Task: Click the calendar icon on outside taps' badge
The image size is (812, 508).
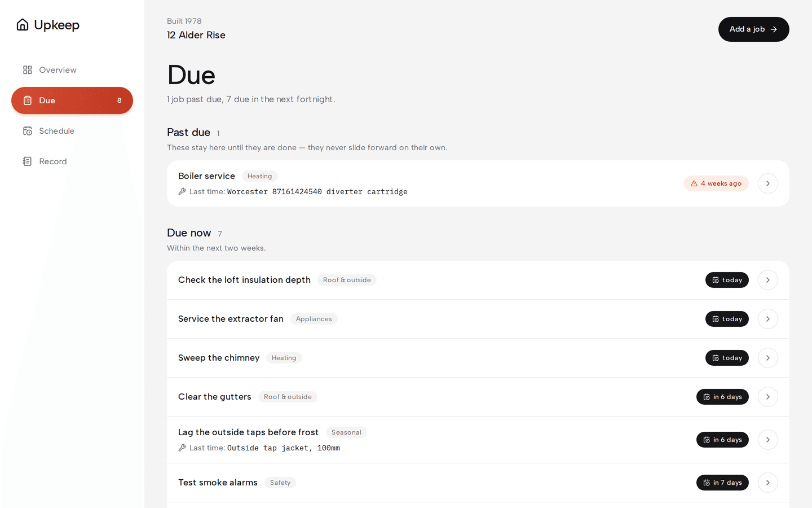Action: point(707,440)
